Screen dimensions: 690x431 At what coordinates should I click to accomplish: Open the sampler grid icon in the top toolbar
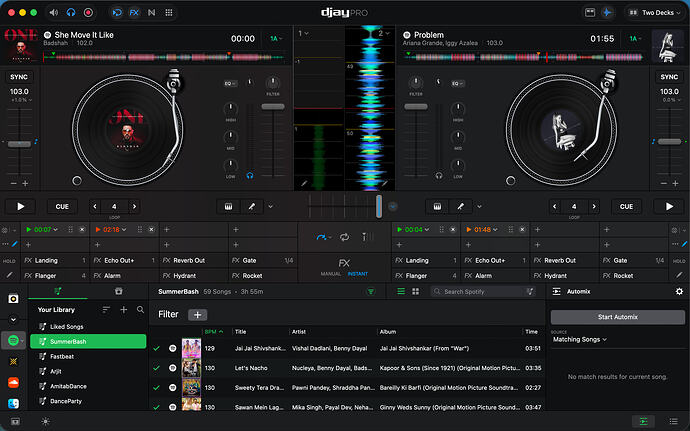point(169,12)
